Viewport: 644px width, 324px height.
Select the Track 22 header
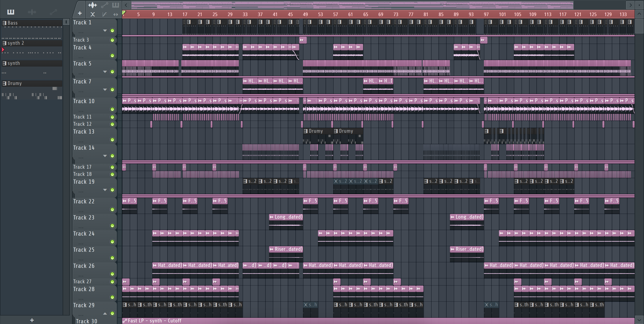tap(95, 205)
